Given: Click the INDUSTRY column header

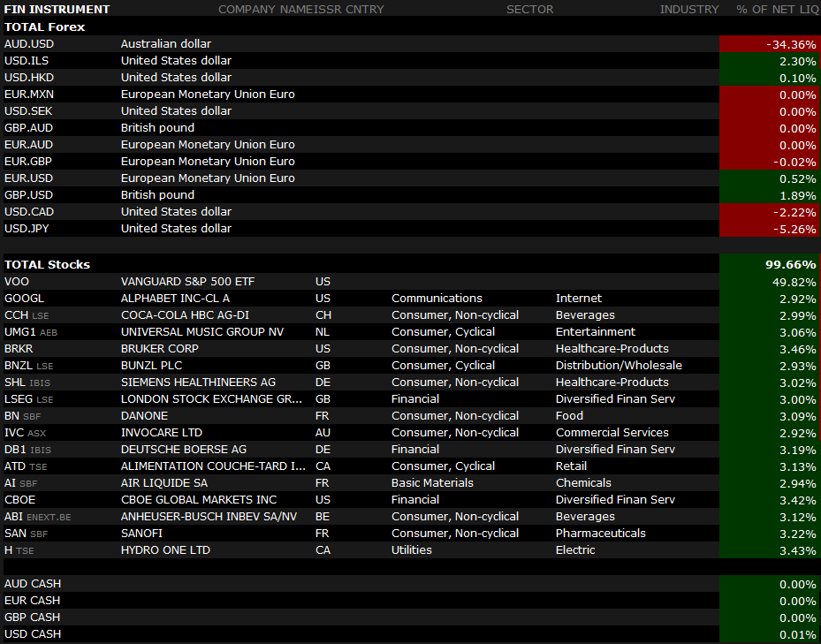Looking at the screenshot, I should coord(689,10).
